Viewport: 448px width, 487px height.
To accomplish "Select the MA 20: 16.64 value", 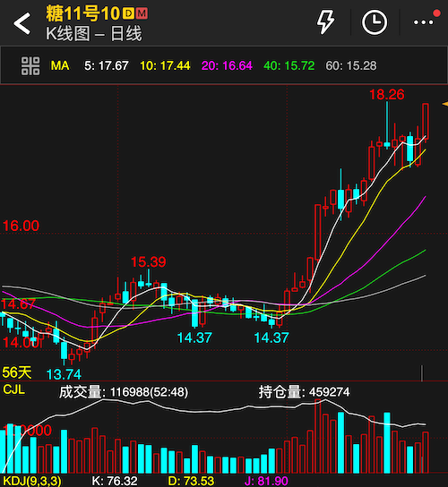I will tap(227, 66).
